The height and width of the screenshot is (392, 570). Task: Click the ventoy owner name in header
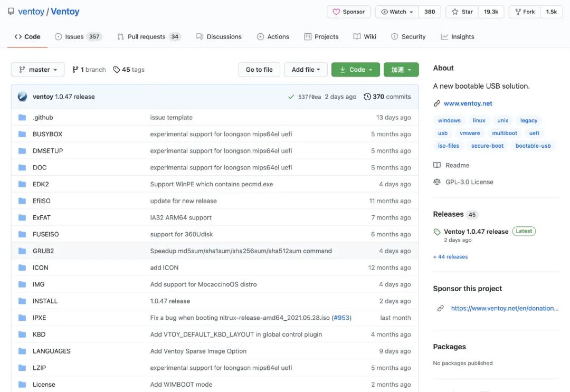[x=31, y=12]
